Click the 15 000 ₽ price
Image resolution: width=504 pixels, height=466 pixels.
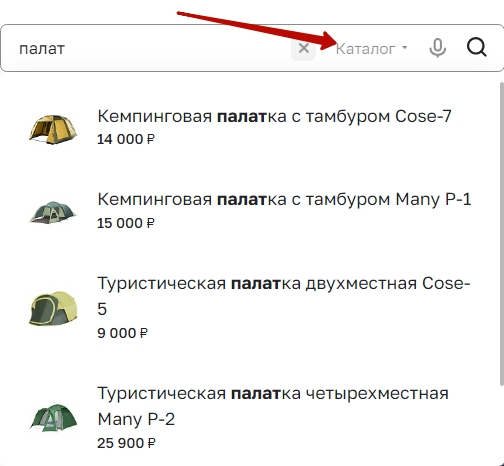[126, 223]
